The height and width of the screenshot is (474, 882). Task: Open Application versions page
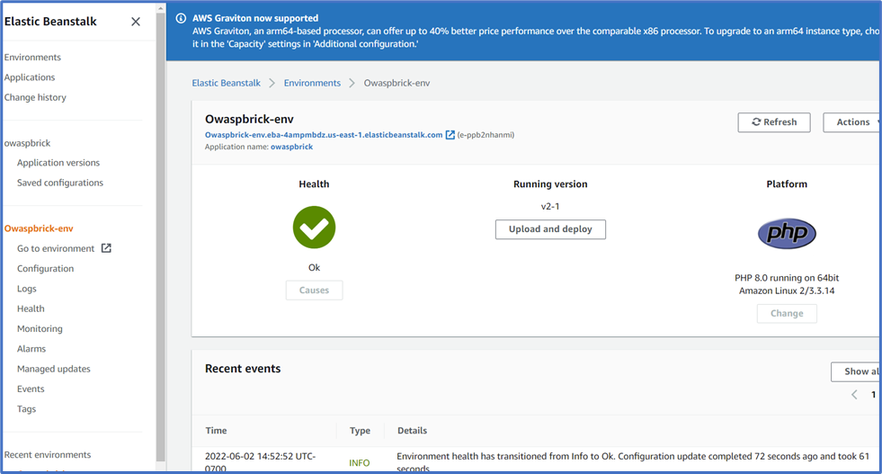click(x=58, y=162)
